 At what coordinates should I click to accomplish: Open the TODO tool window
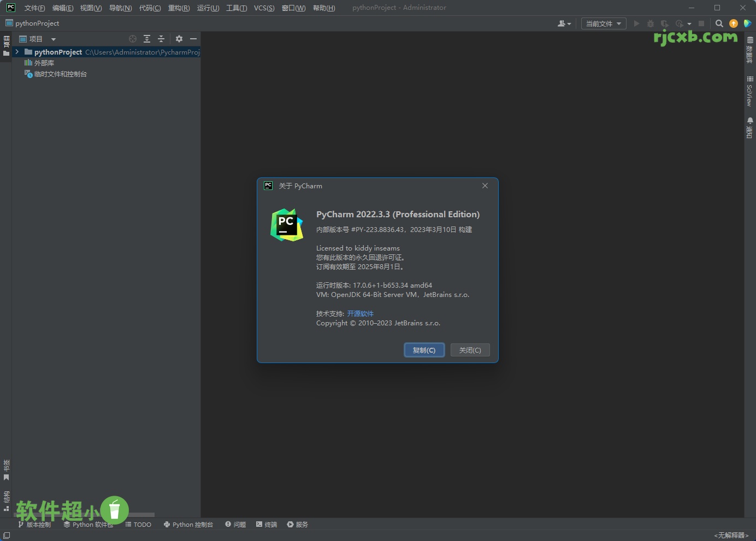click(x=138, y=524)
